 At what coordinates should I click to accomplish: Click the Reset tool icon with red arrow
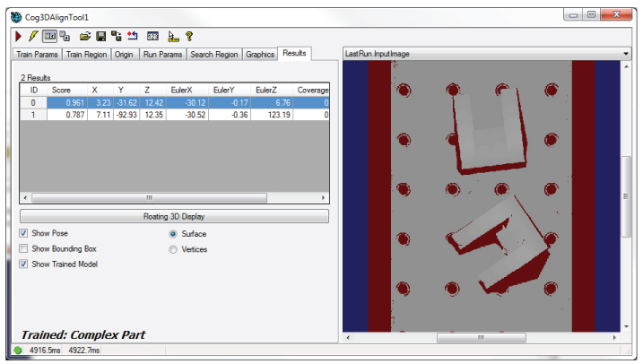click(x=133, y=36)
